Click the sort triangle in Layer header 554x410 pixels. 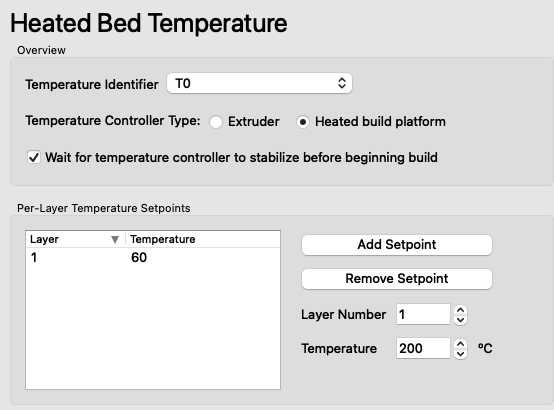[115, 240]
